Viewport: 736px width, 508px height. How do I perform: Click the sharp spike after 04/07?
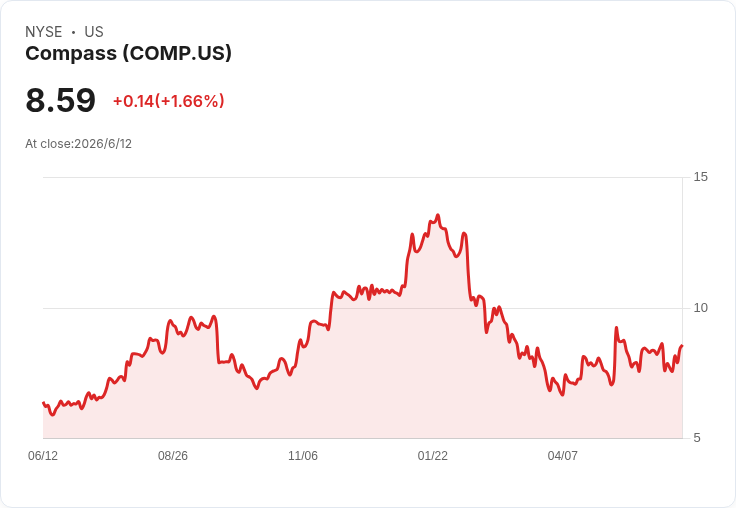pos(616,328)
